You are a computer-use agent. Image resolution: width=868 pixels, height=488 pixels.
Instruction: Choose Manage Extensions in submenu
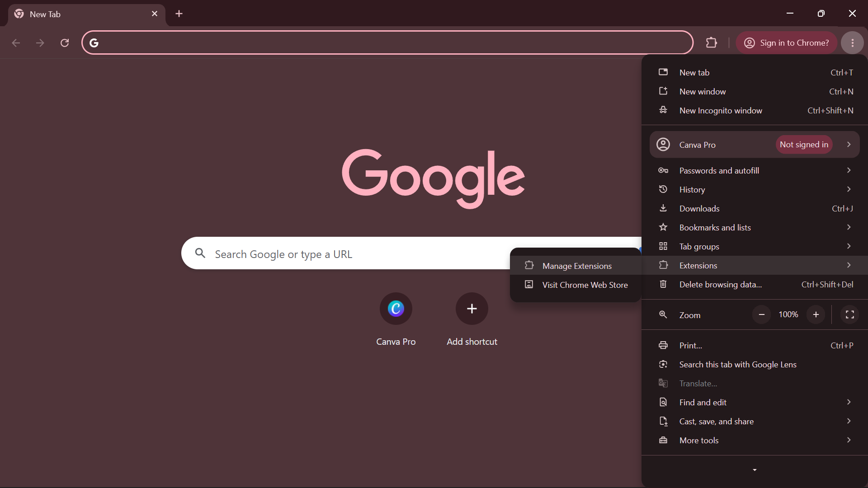tap(576, 266)
